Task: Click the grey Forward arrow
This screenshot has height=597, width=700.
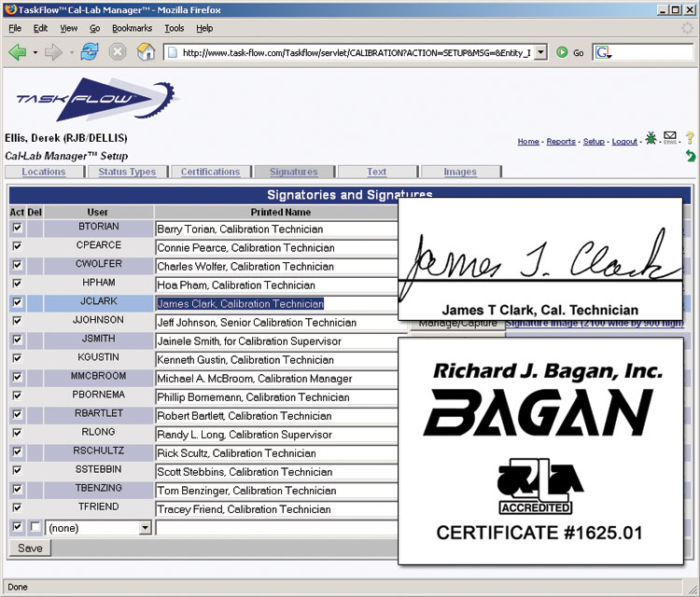Action: pos(53,52)
